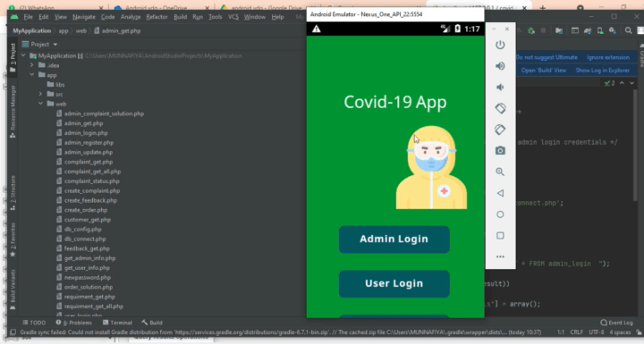Open the Build menu
The width and height of the screenshot is (644, 344).
(181, 17)
